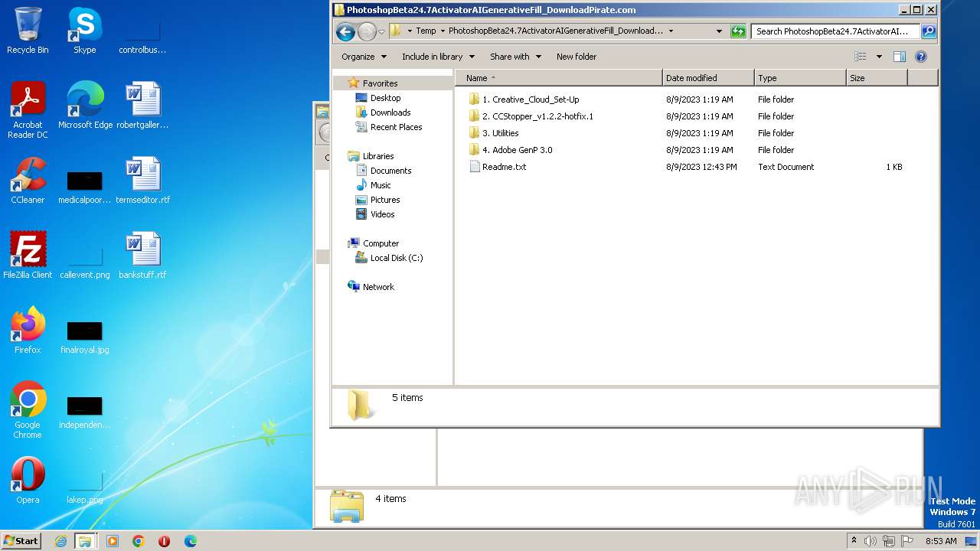The image size is (980, 551).
Task: Expand address bar previous locations dropdown
Action: (719, 31)
